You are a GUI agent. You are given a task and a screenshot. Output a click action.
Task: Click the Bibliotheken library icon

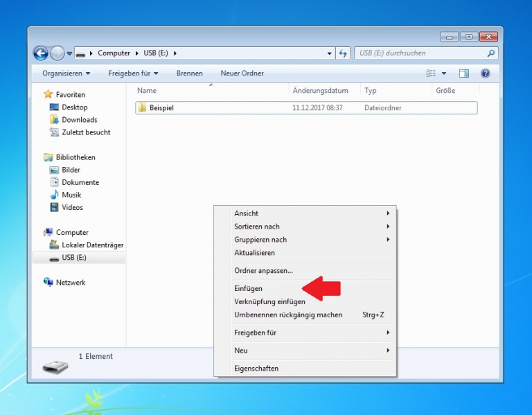click(x=48, y=157)
